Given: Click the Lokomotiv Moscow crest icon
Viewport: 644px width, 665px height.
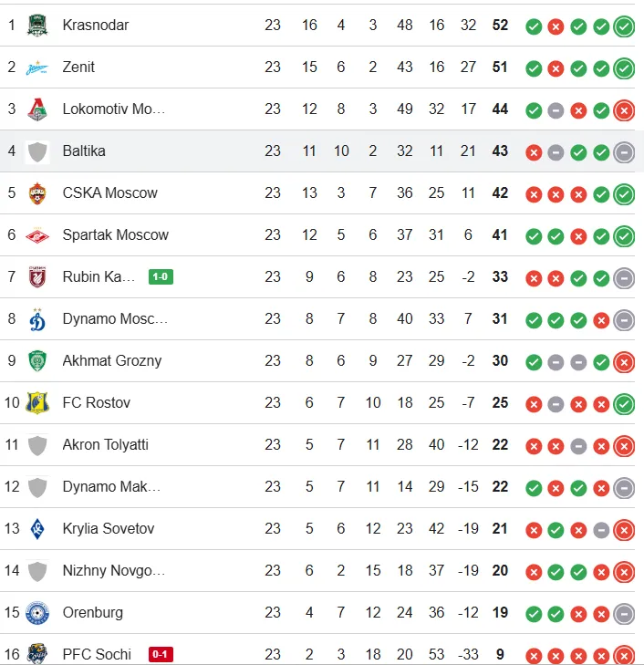Looking at the screenshot, I should (37, 109).
